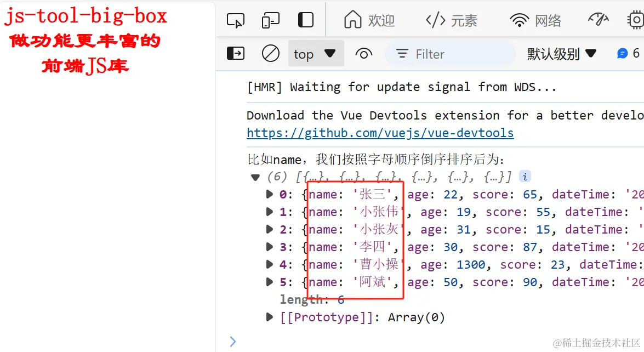Screen dimensions: 644x352
Task: Click the array info 'i' badge
Action: pos(525,177)
